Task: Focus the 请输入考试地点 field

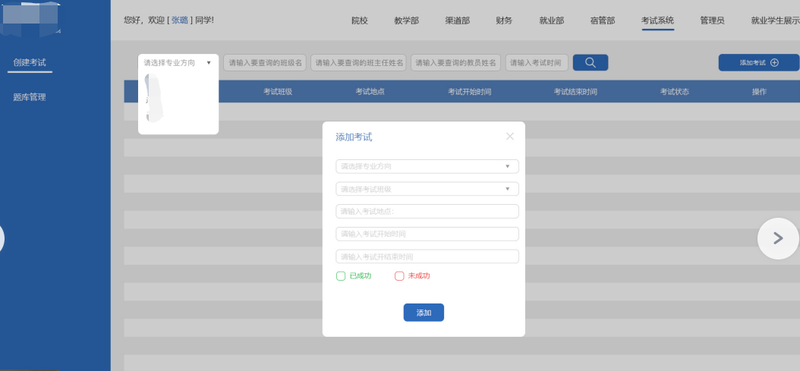Action: pos(427,211)
